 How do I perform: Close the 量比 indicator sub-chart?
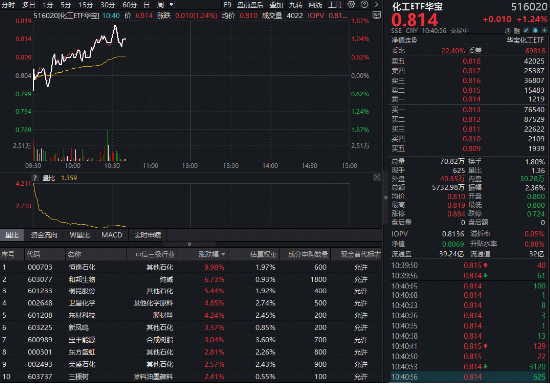coord(377,177)
